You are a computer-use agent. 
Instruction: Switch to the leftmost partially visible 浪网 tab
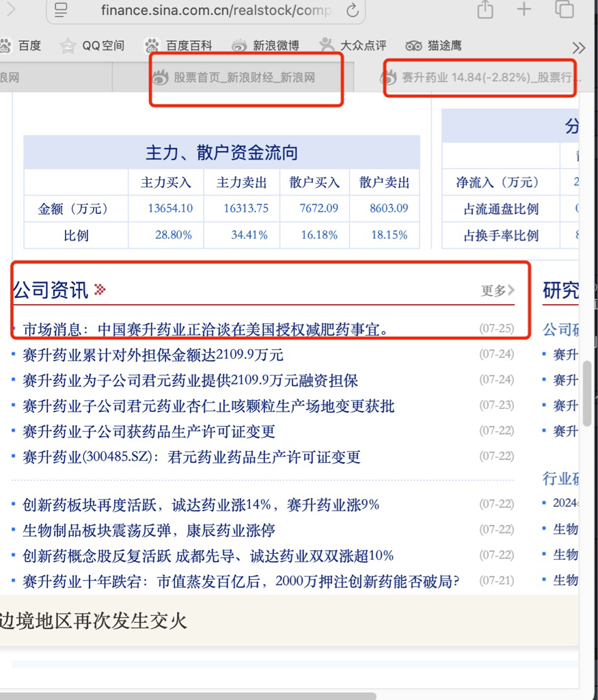tap(56, 78)
